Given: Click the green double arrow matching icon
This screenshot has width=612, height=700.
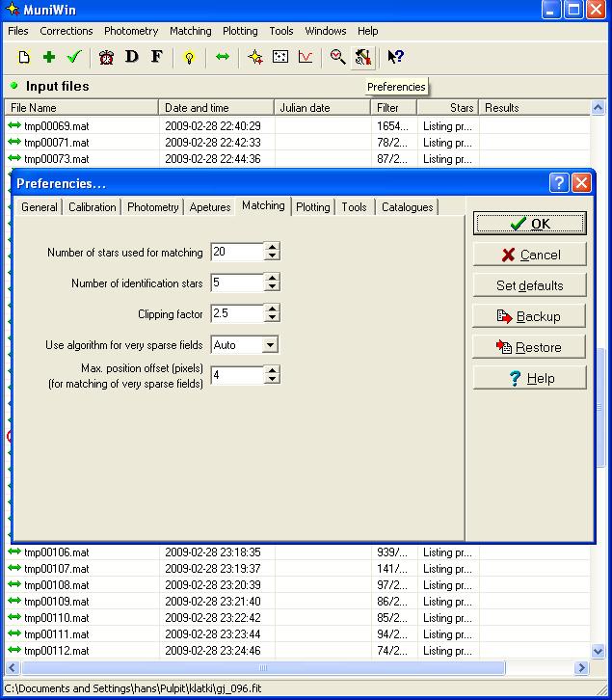Looking at the screenshot, I should click(x=223, y=58).
